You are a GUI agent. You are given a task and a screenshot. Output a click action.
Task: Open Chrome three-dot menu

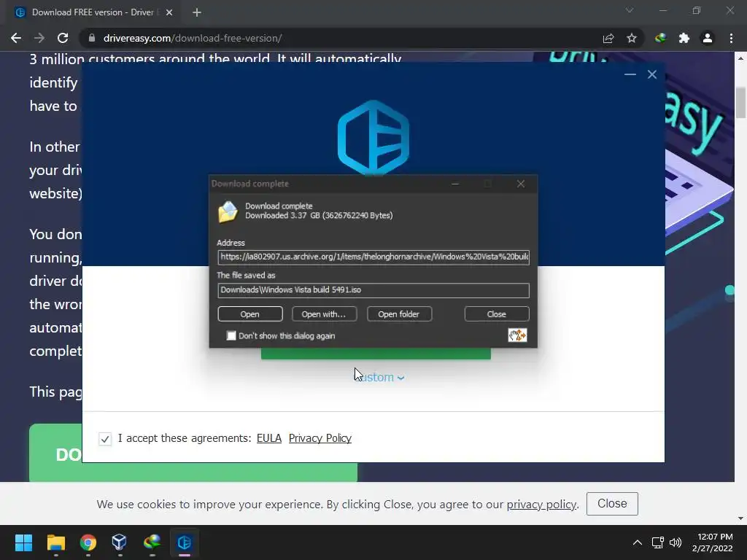[x=731, y=38]
